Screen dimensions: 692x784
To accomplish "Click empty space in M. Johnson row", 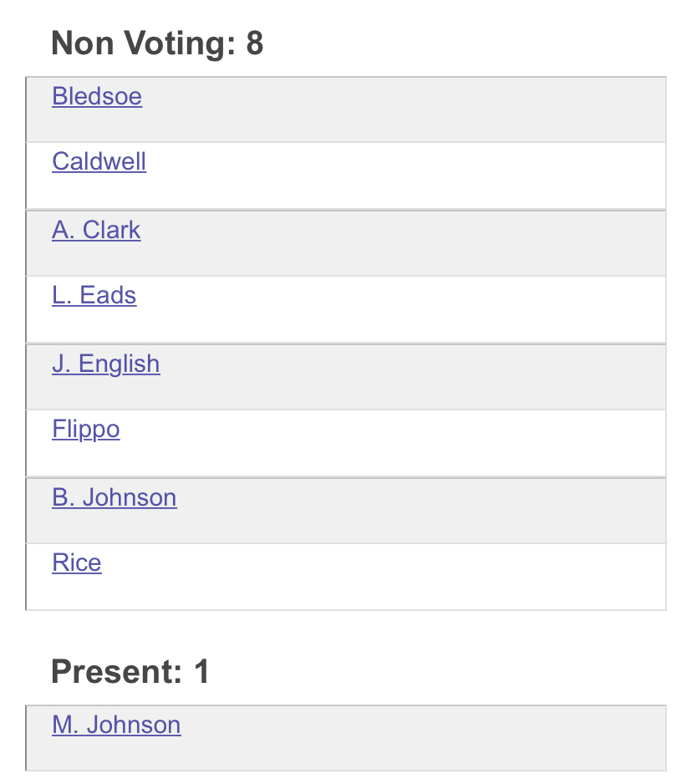I will (x=418, y=738).
